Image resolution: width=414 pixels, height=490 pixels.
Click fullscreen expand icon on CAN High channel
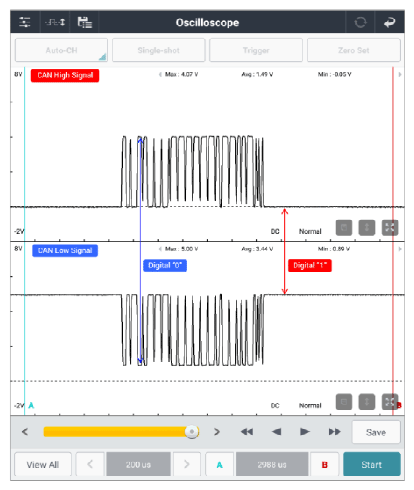pyautogui.click(x=390, y=228)
